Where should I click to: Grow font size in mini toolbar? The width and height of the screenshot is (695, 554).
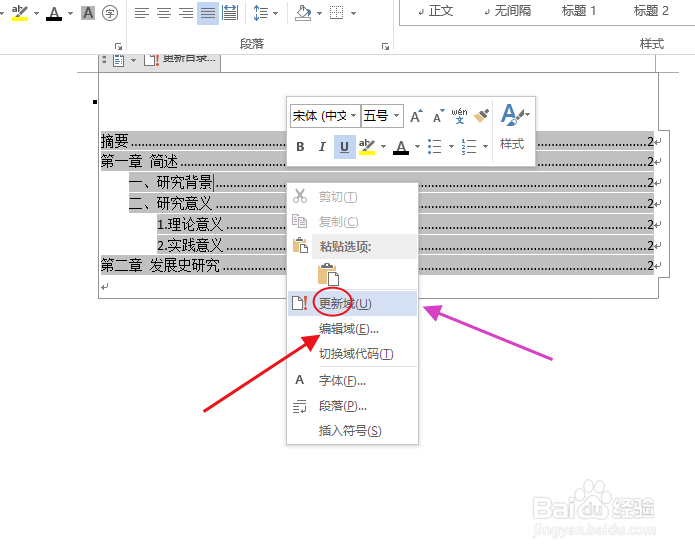(x=416, y=116)
